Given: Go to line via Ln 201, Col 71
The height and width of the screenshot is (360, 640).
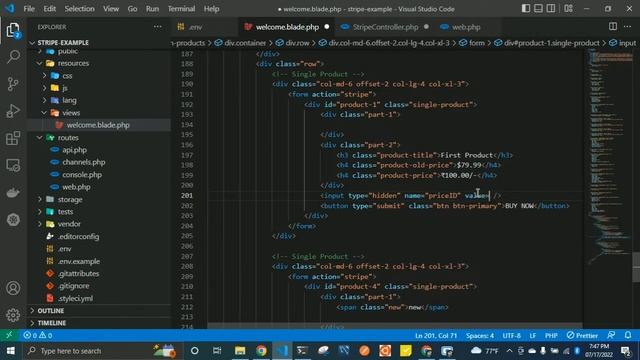Looking at the screenshot, I should (436, 335).
